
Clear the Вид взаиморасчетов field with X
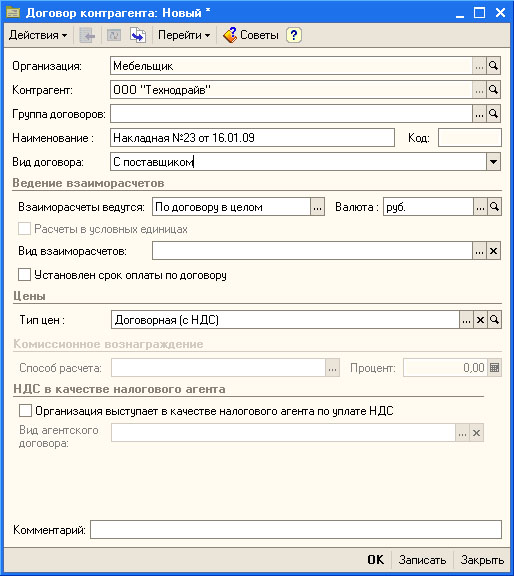pyautogui.click(x=493, y=251)
